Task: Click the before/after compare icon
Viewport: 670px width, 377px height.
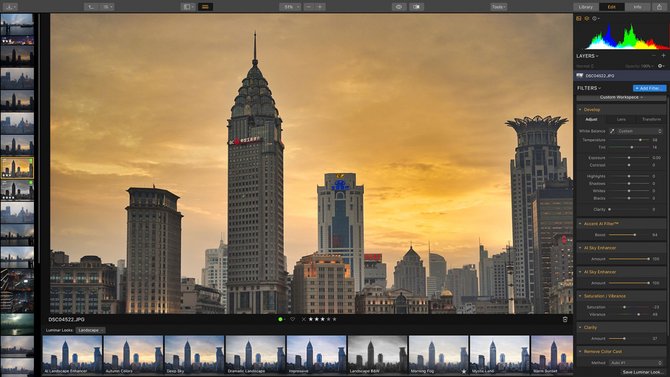Action: (x=417, y=7)
